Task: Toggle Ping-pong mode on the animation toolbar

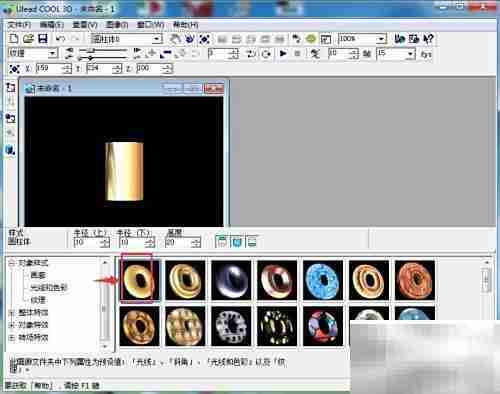Action: click(x=251, y=53)
